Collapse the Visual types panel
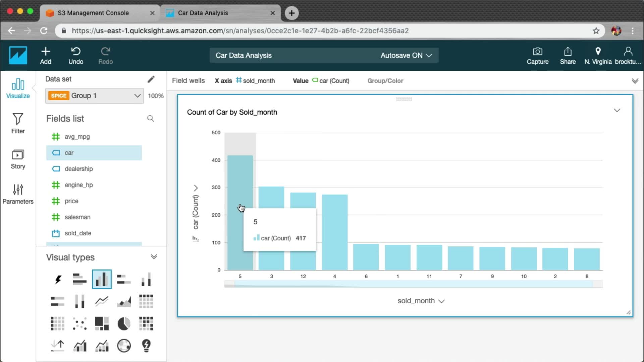 154,257
